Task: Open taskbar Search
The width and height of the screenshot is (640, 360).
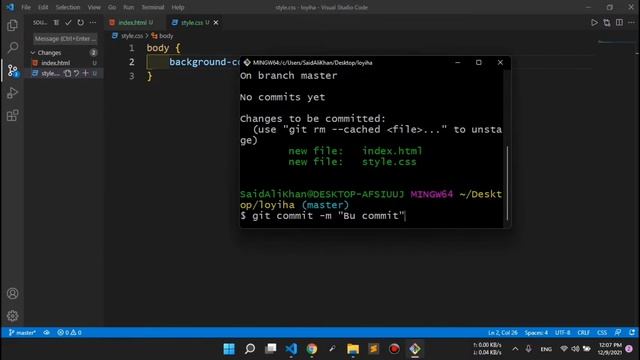Action: point(250,349)
